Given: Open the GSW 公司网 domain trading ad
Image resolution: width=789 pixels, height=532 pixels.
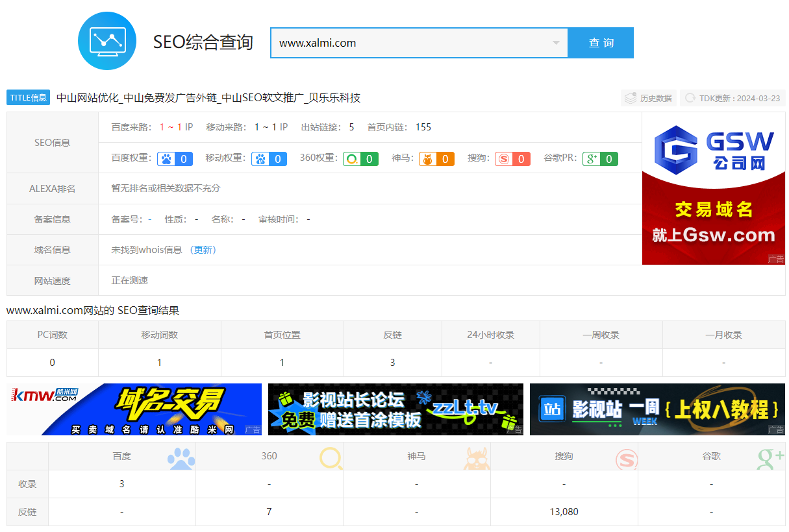Looking at the screenshot, I should point(714,188).
